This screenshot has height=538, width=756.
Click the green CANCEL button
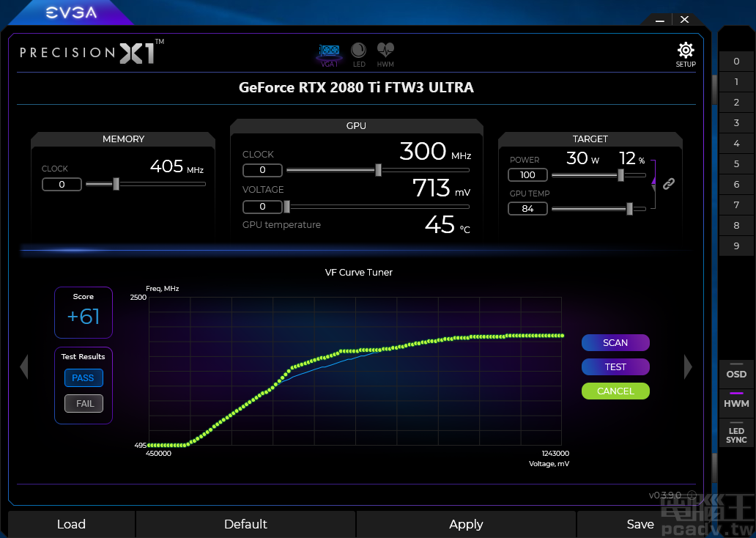(615, 391)
